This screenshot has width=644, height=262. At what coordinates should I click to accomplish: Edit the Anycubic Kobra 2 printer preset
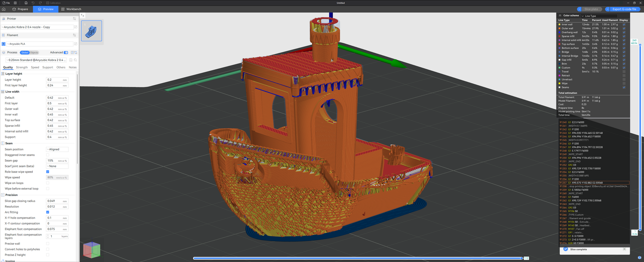76,27
